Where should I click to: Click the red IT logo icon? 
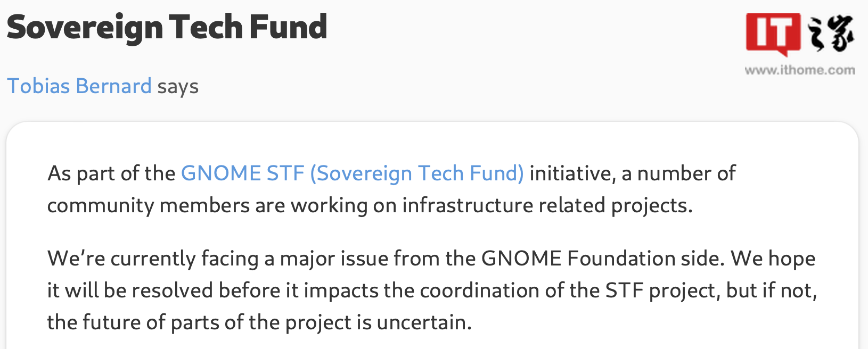(x=773, y=34)
